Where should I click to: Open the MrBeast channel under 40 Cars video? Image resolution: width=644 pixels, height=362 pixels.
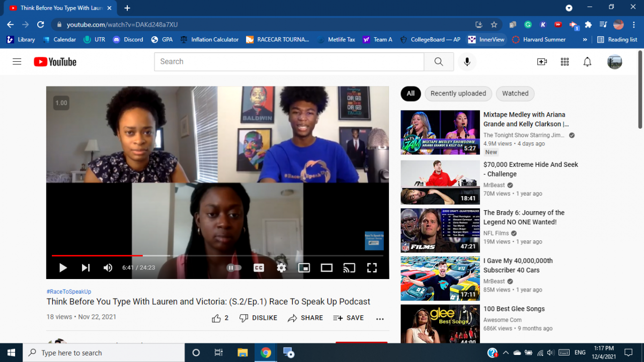pos(494,282)
